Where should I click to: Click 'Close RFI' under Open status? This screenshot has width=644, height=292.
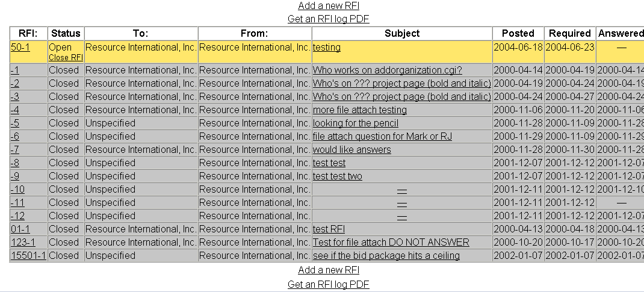pyautogui.click(x=66, y=57)
